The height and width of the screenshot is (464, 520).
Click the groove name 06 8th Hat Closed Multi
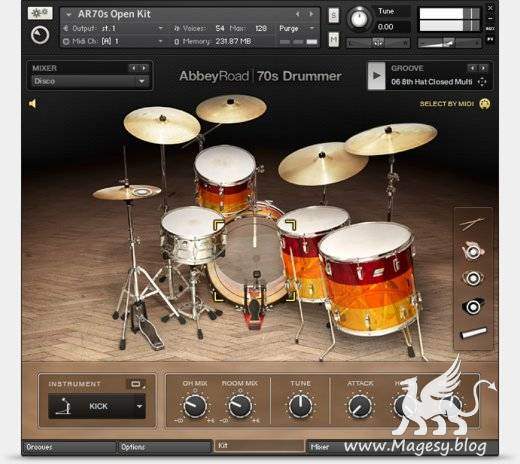(x=432, y=82)
